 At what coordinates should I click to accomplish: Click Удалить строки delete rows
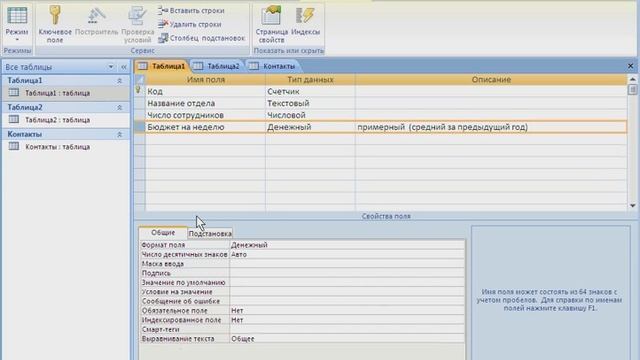tap(190, 24)
